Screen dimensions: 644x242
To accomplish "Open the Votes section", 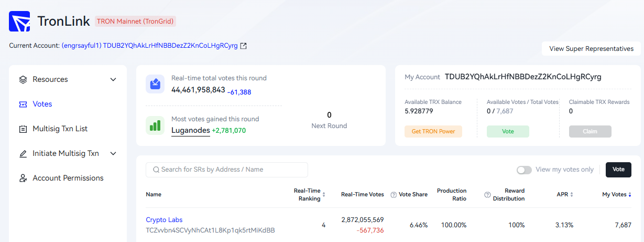I will 42,104.
